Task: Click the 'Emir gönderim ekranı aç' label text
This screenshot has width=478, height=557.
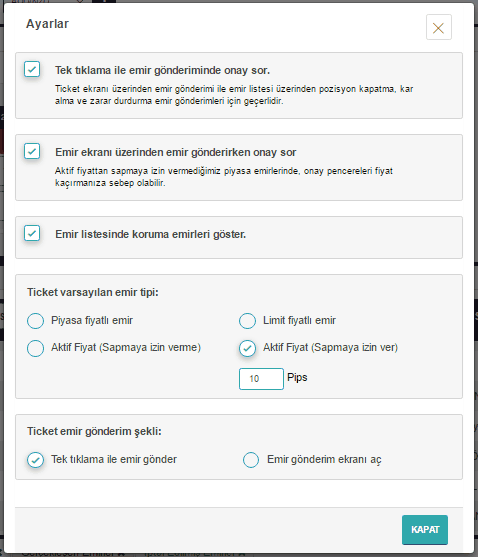Action: (x=324, y=459)
